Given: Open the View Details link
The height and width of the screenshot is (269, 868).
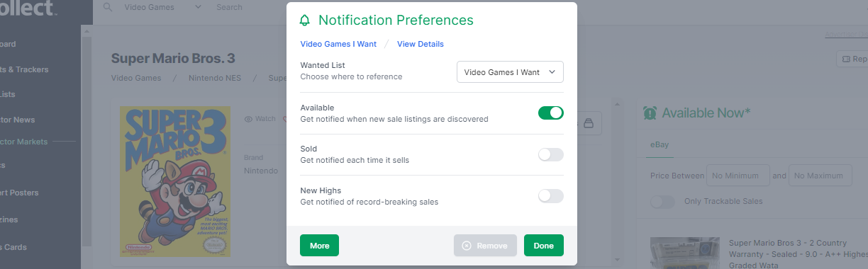Looking at the screenshot, I should 421,44.
